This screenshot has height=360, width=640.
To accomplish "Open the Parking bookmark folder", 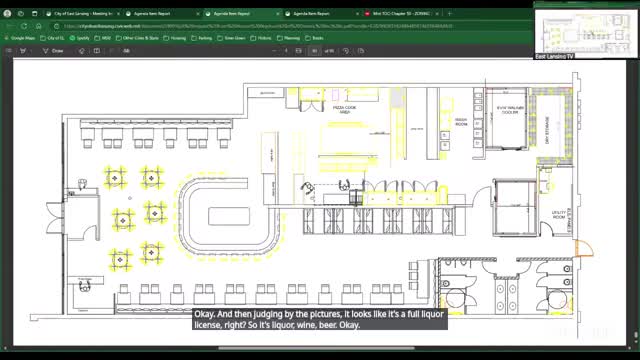I will (x=202, y=38).
